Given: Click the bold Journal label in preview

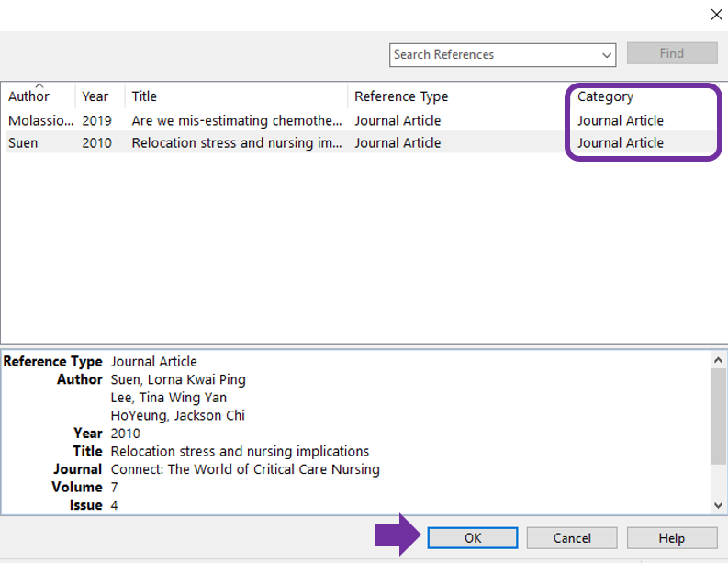Looking at the screenshot, I should point(77,469).
